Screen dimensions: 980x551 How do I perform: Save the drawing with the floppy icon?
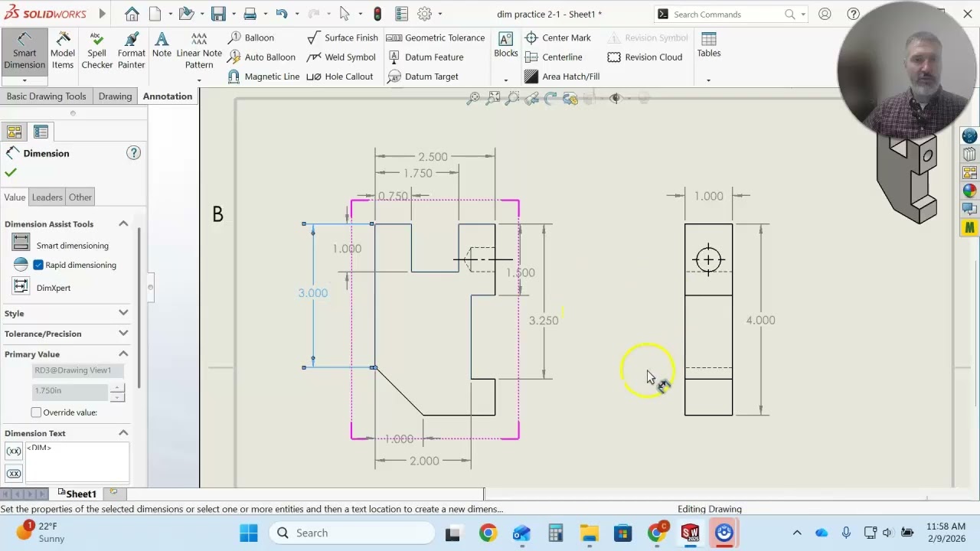tap(218, 14)
